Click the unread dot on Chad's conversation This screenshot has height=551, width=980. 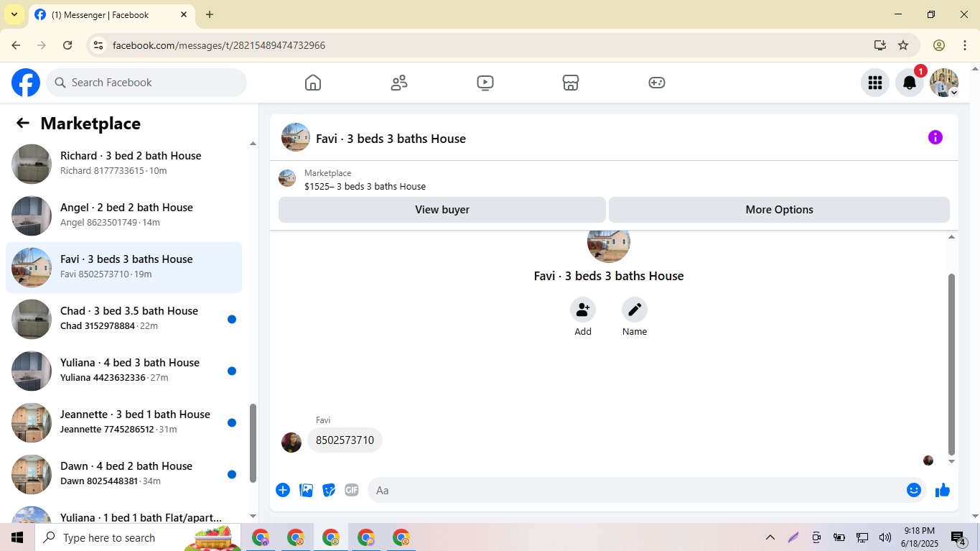[x=232, y=320]
